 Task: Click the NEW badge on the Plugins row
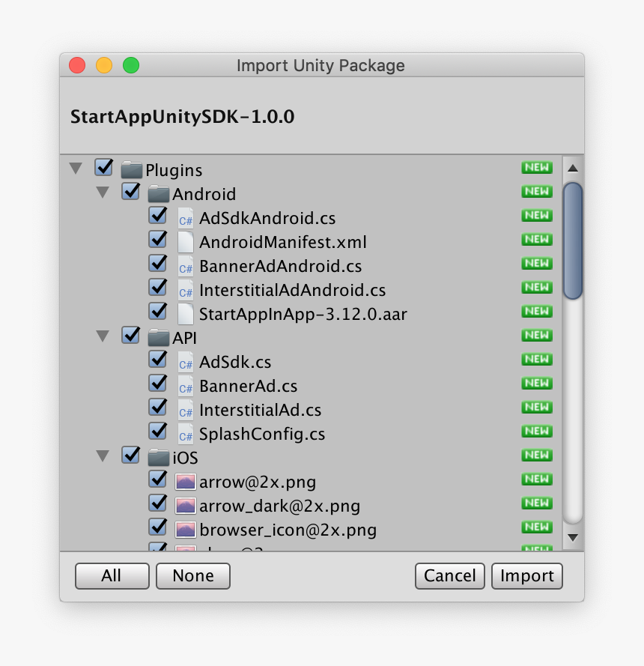[x=537, y=167]
